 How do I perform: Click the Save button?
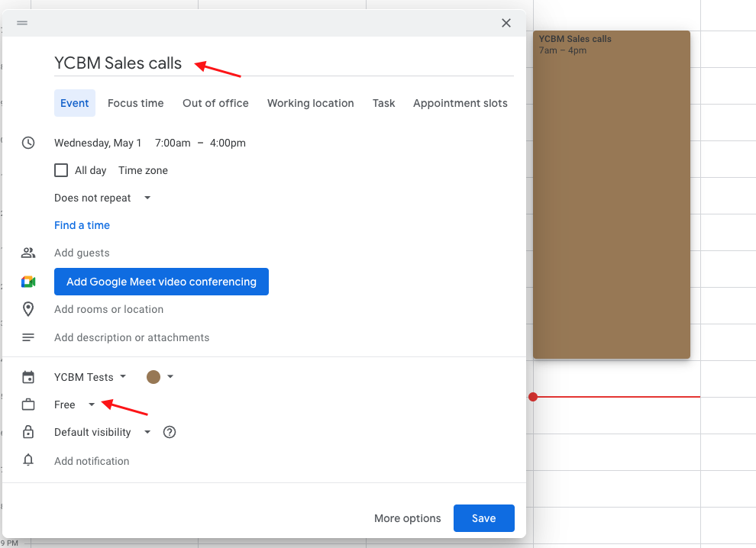[483, 518]
